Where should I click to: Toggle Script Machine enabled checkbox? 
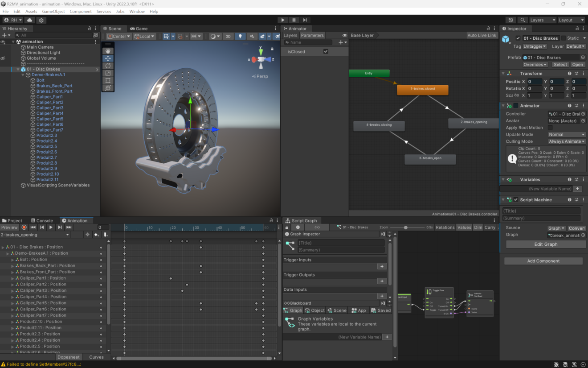(x=516, y=200)
